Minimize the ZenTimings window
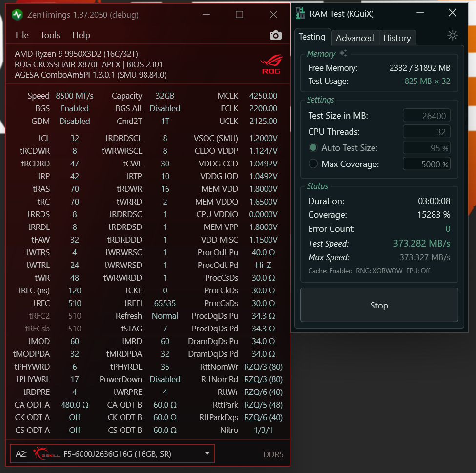Image resolution: width=476 pixels, height=473 pixels. (206, 15)
